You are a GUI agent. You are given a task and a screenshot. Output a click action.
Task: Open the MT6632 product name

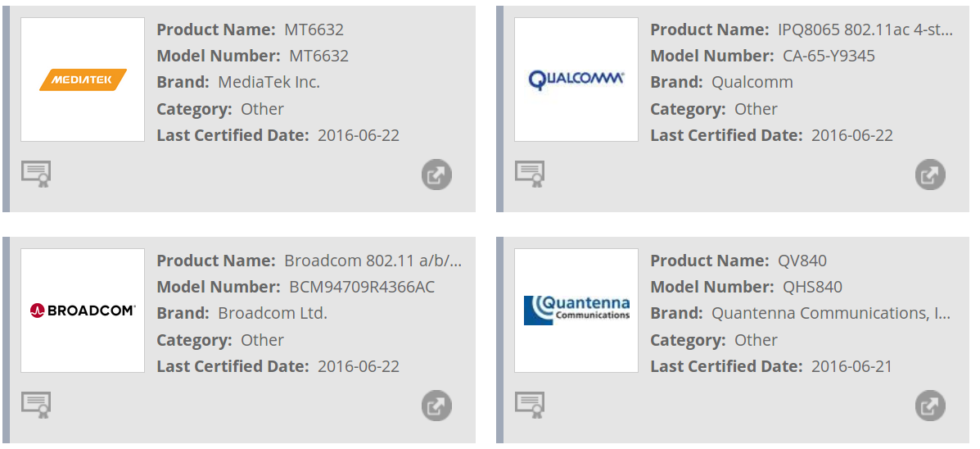[x=314, y=29]
